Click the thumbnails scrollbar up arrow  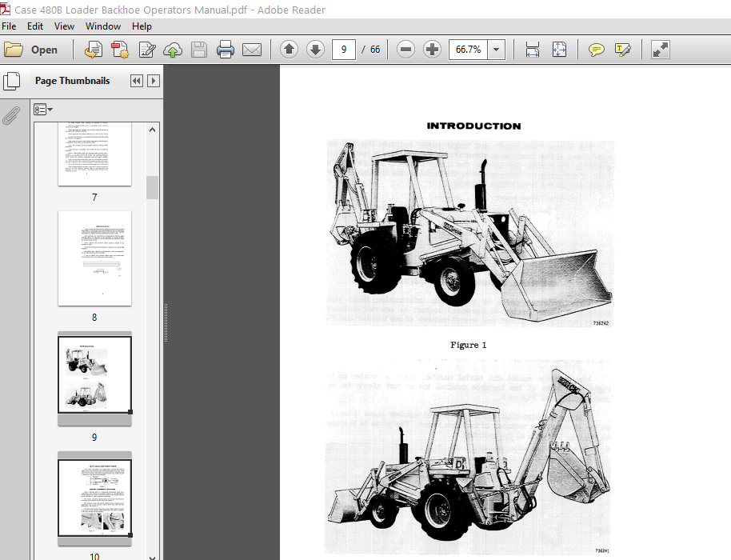click(x=153, y=130)
